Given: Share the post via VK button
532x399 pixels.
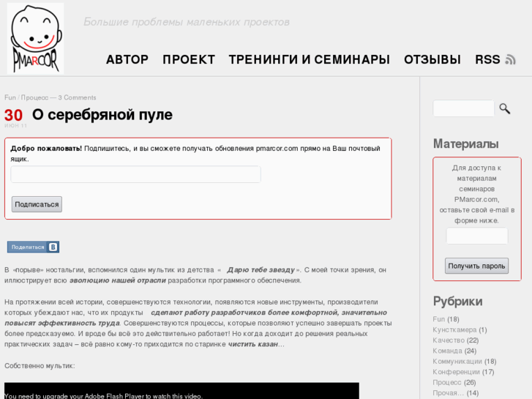Looking at the screenshot, I should point(33,247).
